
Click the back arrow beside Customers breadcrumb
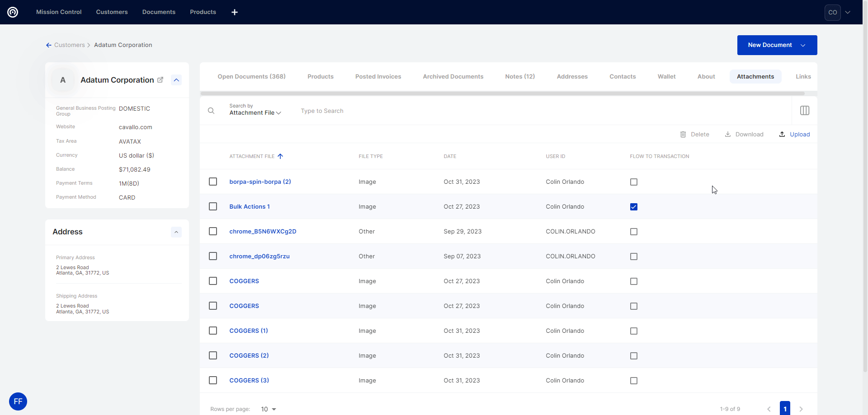coord(48,45)
